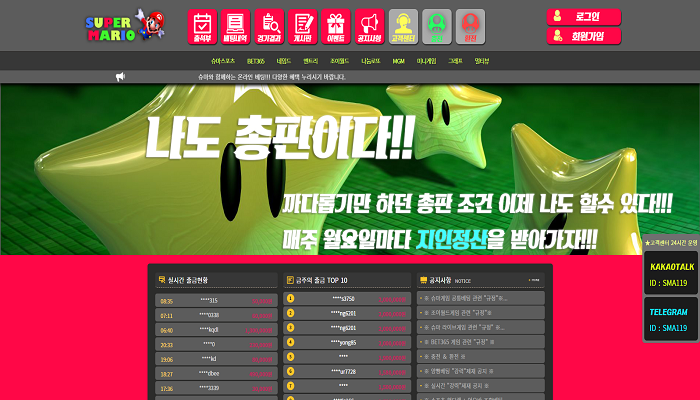Click the more link in NOTICE header
Screen dimensions: 700x400
534,280
